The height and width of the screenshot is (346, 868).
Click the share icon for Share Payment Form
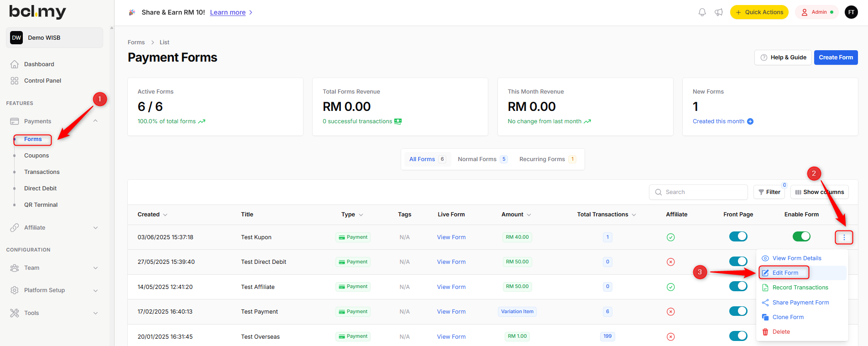765,303
